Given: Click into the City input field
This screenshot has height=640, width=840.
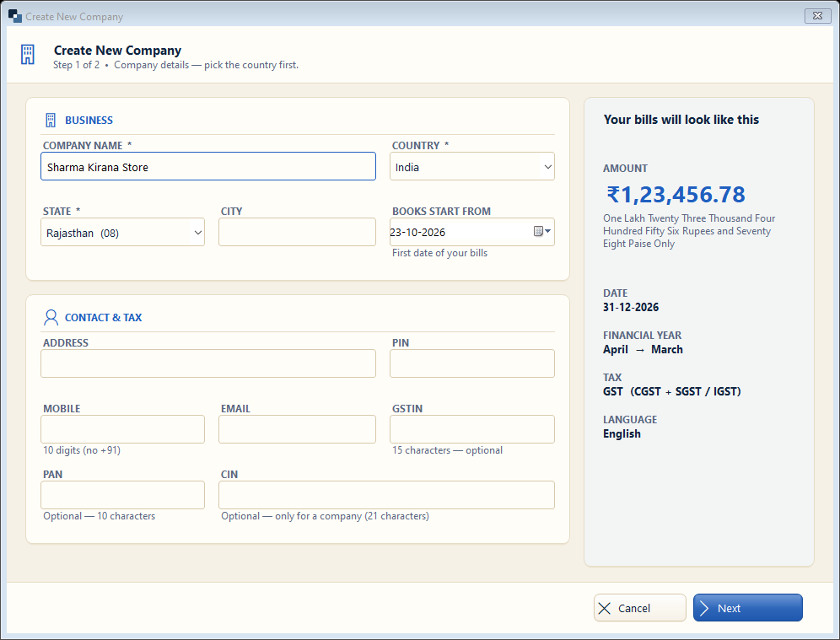Looking at the screenshot, I should [298, 233].
